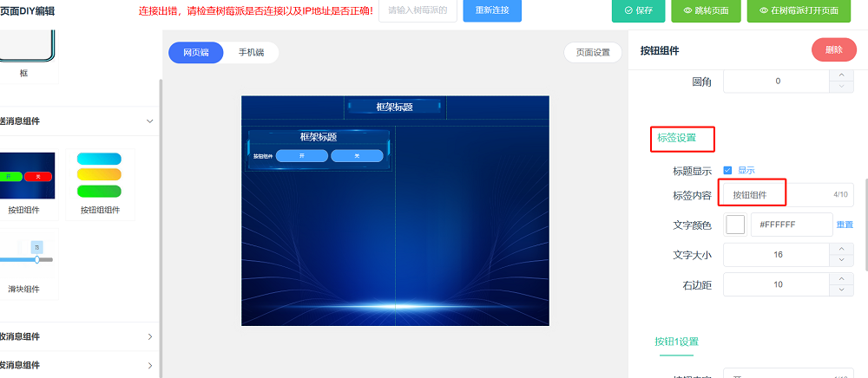
Task: Open the 文字颜色 white color swatch
Action: pos(735,225)
